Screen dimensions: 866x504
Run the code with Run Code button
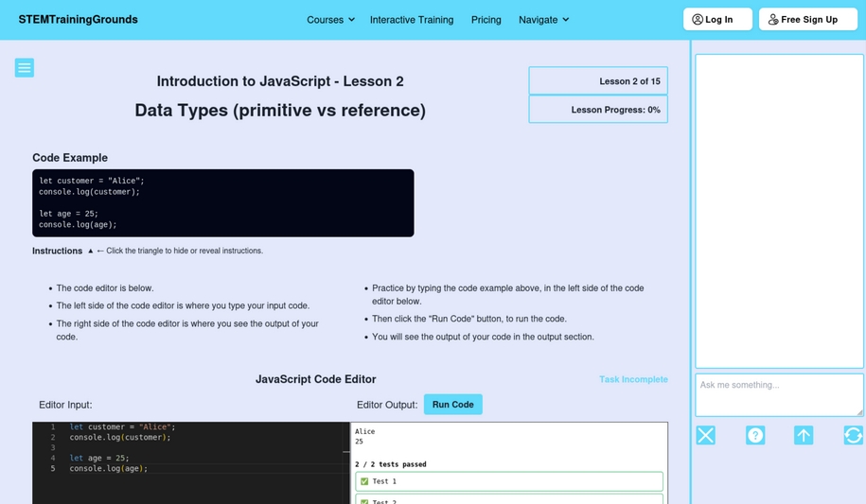click(453, 405)
